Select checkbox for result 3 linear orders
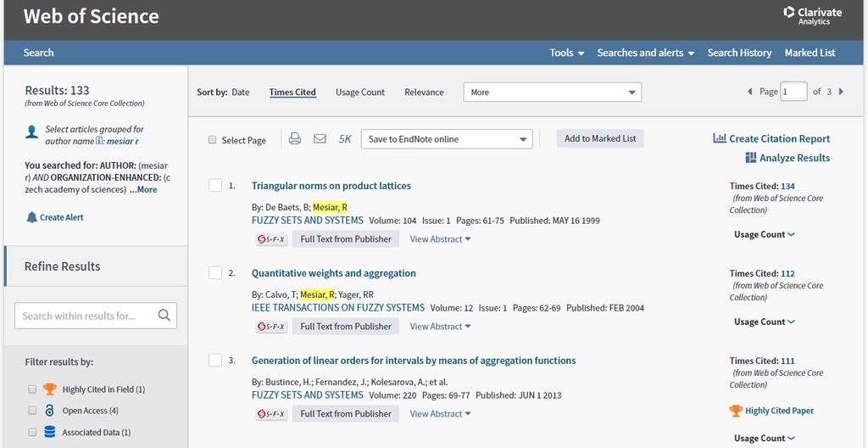Viewport: 868px width, 448px height. pyautogui.click(x=215, y=360)
